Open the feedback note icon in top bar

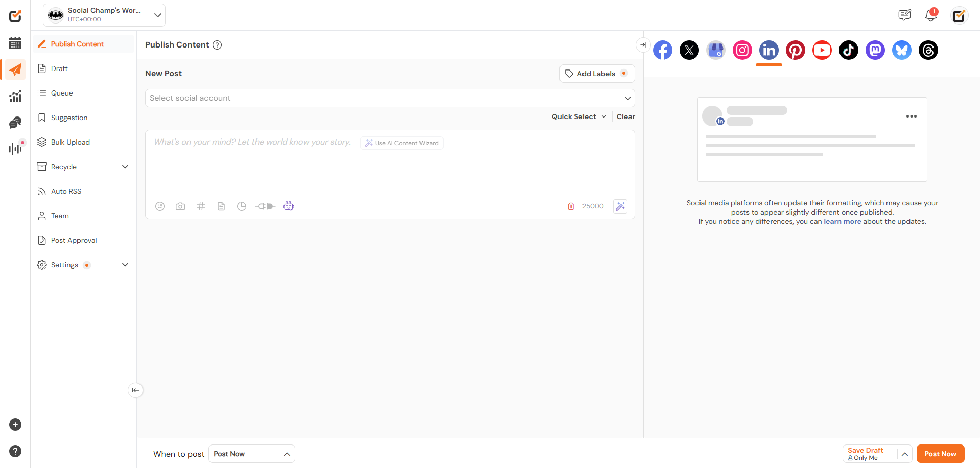[x=904, y=15]
